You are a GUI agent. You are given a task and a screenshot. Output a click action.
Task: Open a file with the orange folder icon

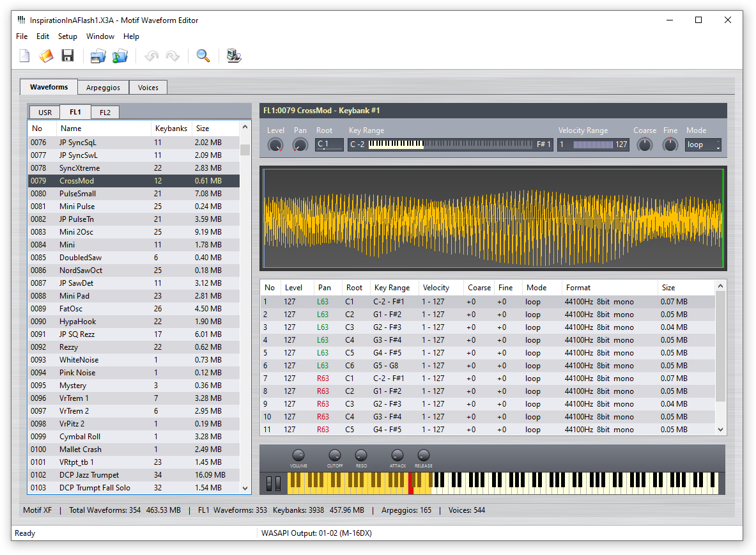[46, 56]
